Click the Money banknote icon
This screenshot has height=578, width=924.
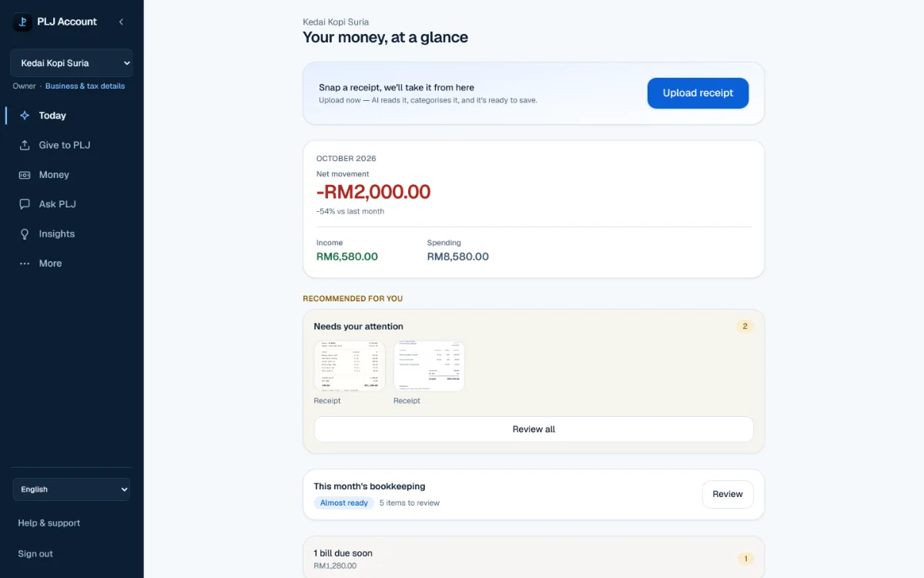(x=25, y=175)
